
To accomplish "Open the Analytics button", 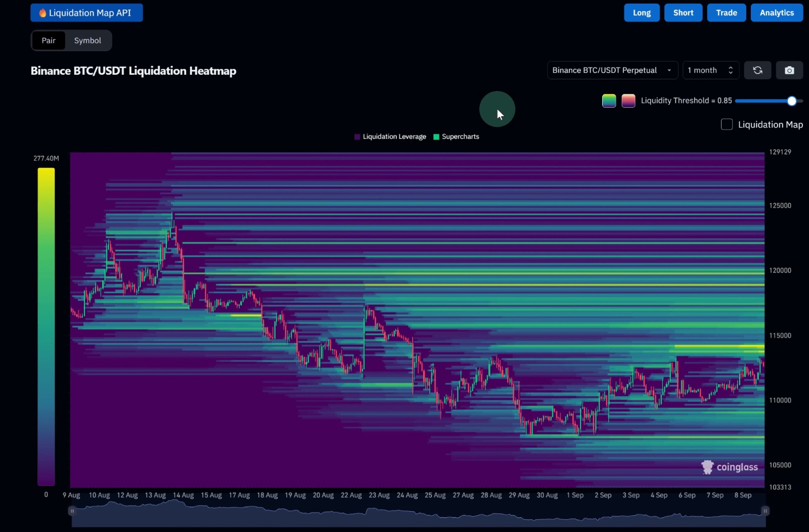I will [x=777, y=13].
